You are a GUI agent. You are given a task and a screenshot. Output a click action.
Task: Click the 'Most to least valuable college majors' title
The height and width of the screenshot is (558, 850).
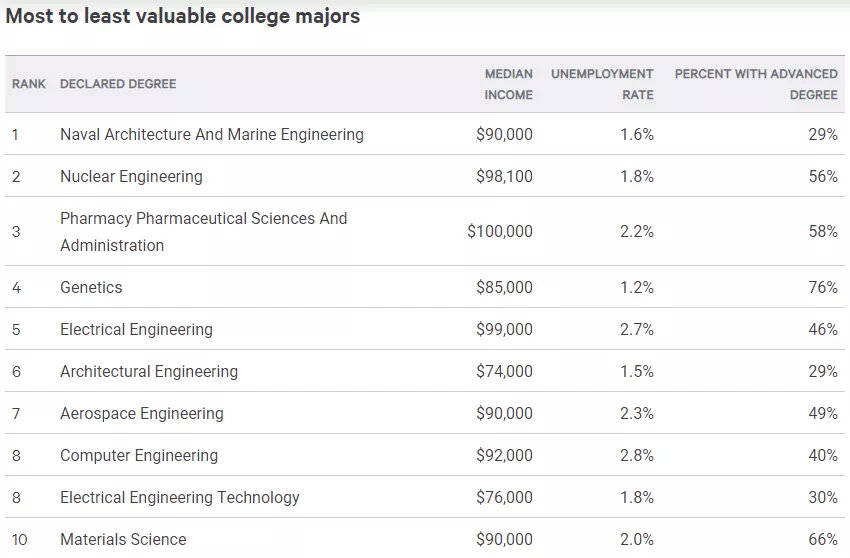(x=183, y=17)
